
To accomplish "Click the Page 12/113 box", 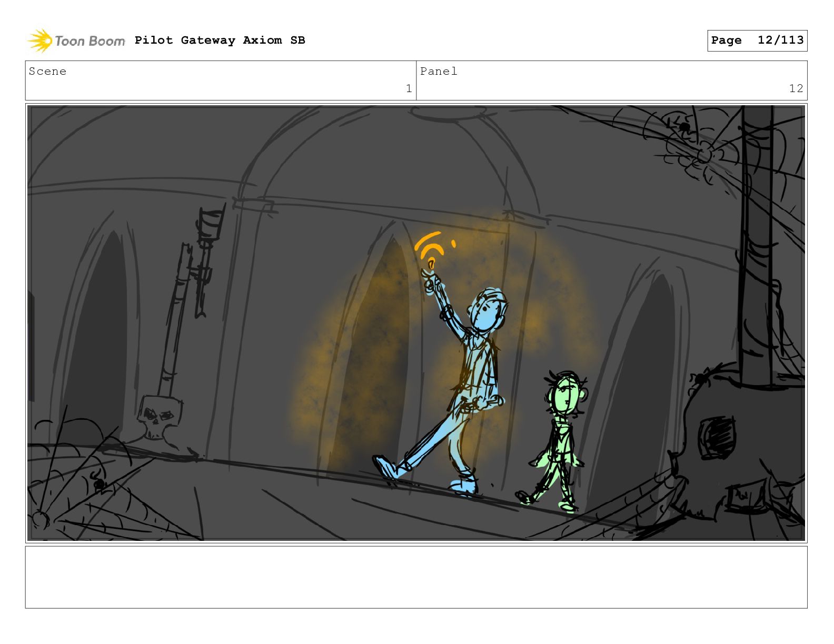I will [x=757, y=41].
